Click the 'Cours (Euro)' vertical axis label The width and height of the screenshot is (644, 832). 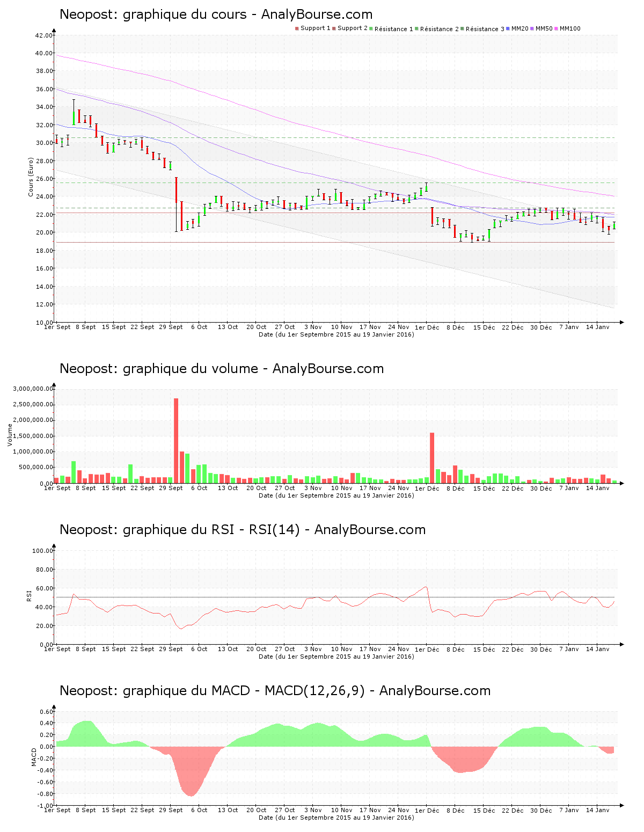31,177
